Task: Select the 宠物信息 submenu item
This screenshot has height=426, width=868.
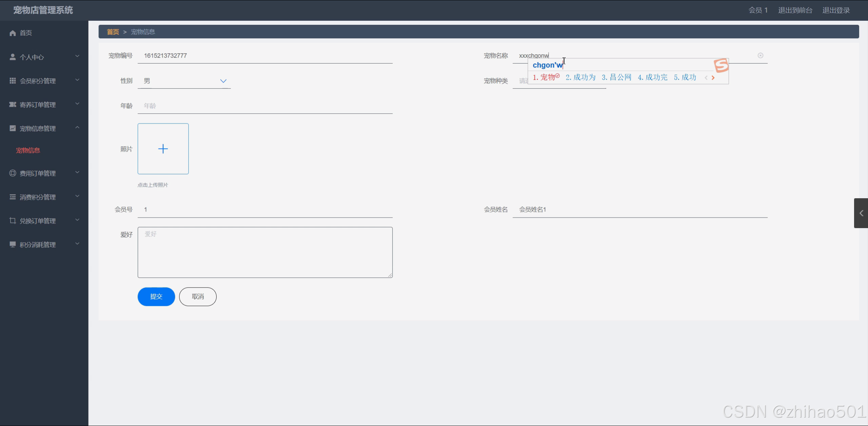Action: 28,150
